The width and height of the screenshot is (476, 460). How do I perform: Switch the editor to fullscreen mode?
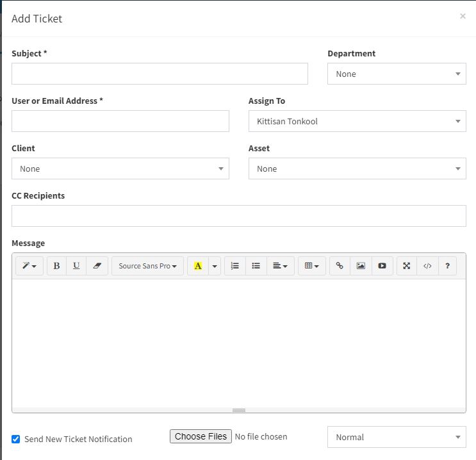tap(407, 266)
